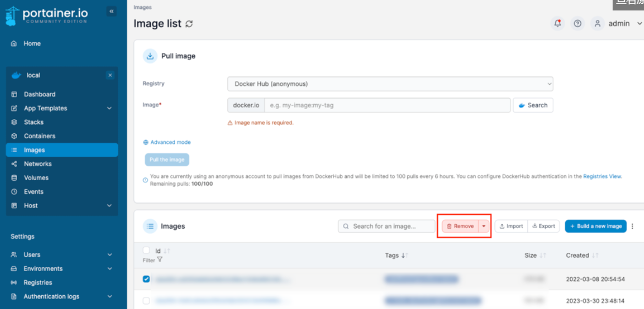Click the refresh icon beside Image list
Image resolution: width=644 pixels, height=309 pixels.
coord(189,24)
